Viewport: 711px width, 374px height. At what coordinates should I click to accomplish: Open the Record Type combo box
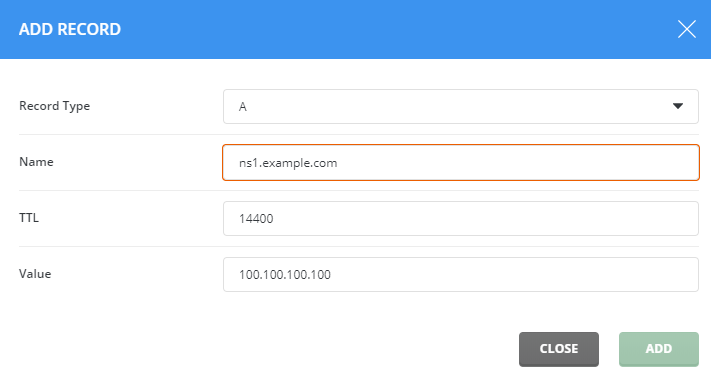tap(461, 107)
